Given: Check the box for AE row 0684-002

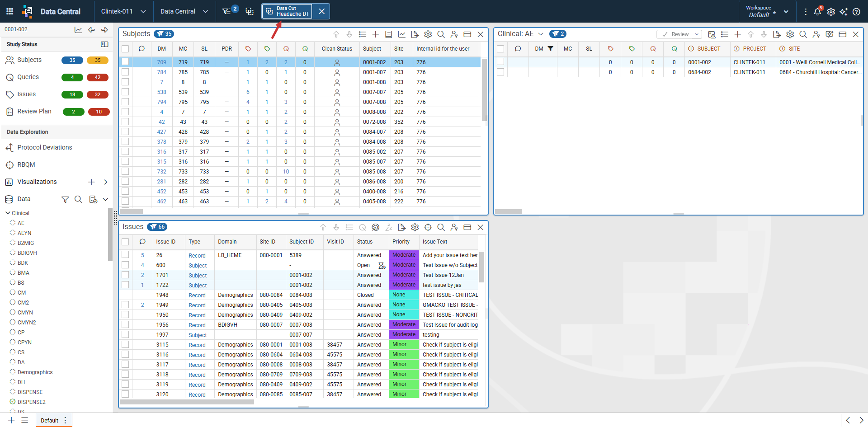Looking at the screenshot, I should coord(500,72).
